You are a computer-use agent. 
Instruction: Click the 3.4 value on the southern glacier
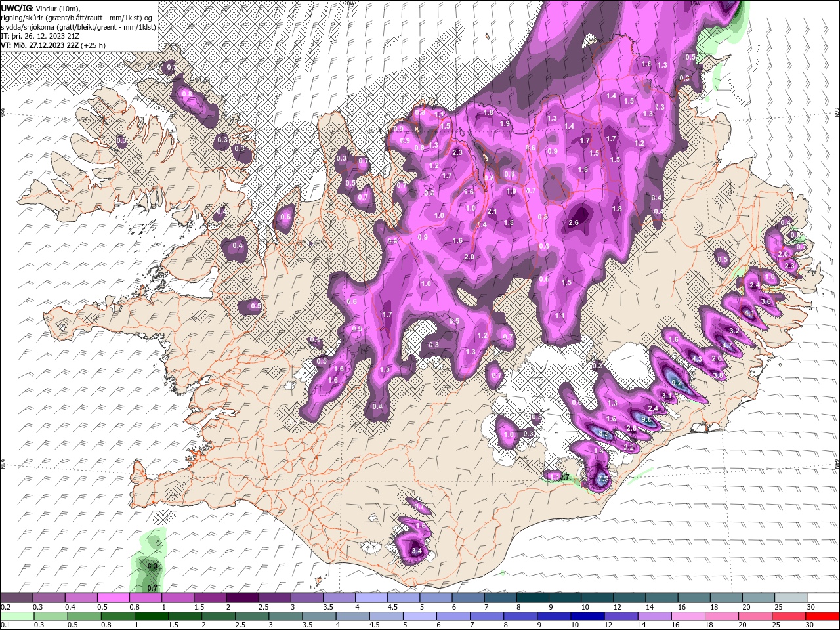(x=416, y=551)
